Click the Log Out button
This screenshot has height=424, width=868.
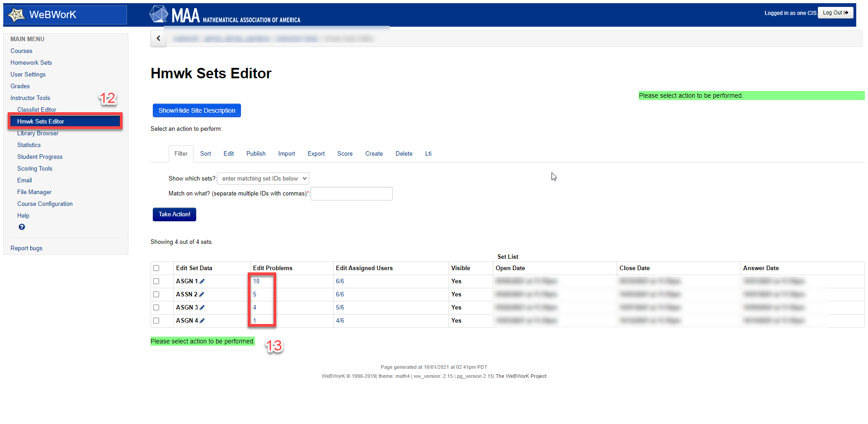click(x=835, y=13)
